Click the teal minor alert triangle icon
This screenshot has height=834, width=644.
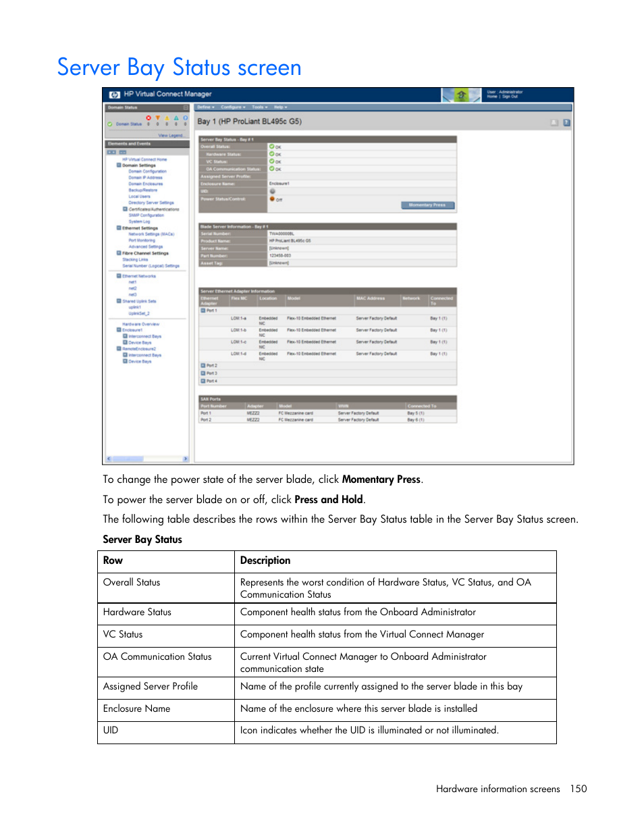point(176,118)
